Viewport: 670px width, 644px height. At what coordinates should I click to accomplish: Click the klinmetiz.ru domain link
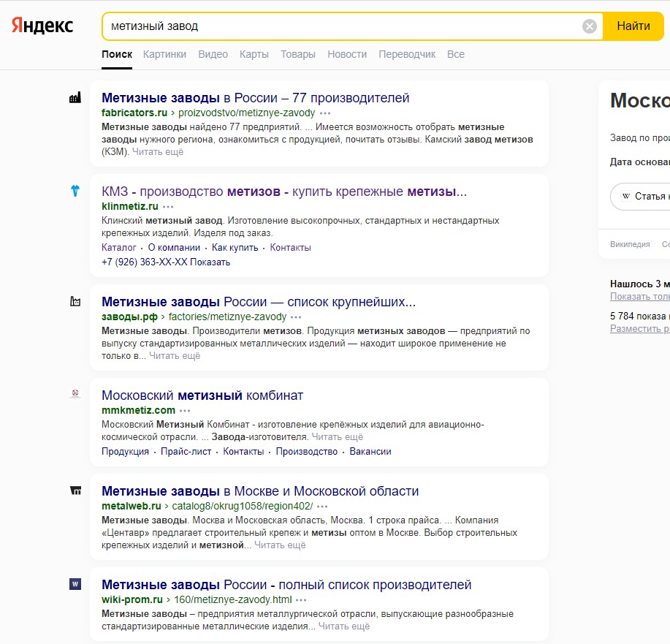(130, 207)
